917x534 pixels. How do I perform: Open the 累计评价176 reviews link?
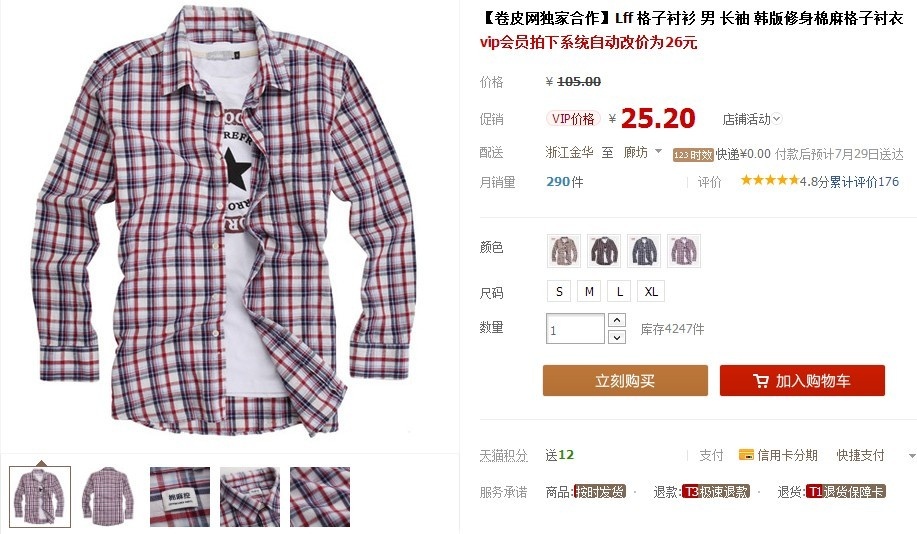[x=864, y=182]
